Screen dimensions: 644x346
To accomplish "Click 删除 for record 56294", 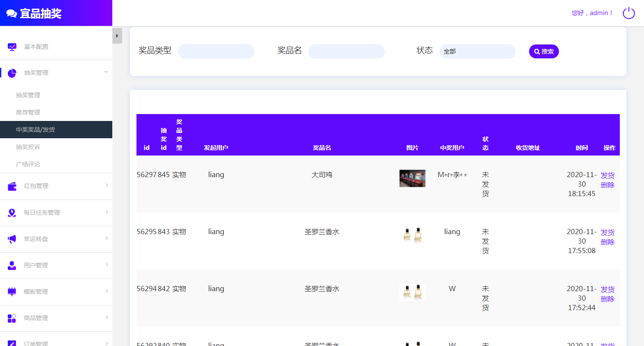I will tap(607, 299).
